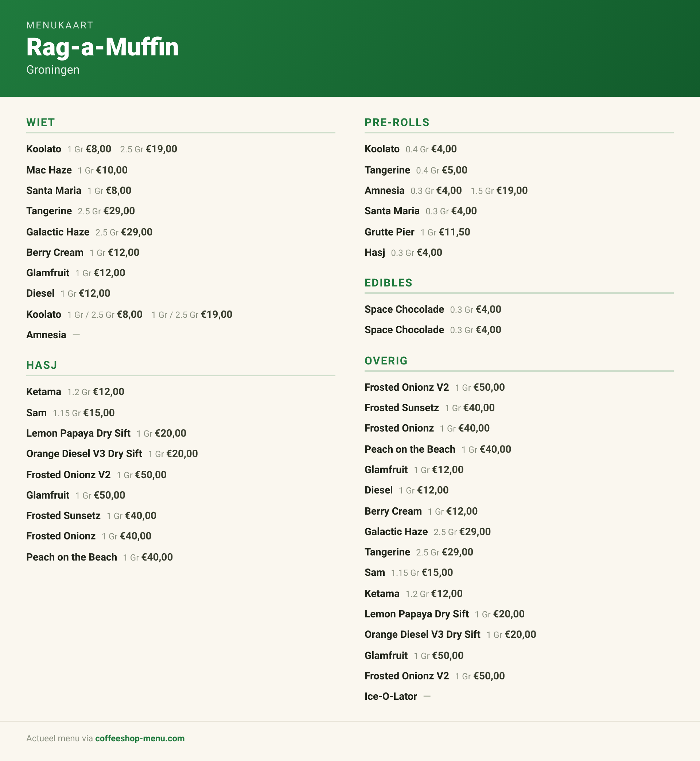Click Ketama in the Overig section

coord(382,593)
